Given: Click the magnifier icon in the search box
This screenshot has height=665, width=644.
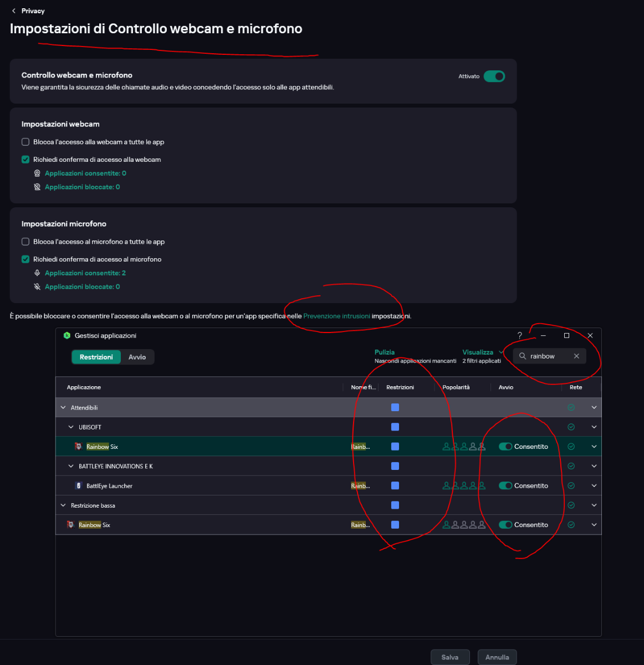Looking at the screenshot, I should pyautogui.click(x=523, y=356).
